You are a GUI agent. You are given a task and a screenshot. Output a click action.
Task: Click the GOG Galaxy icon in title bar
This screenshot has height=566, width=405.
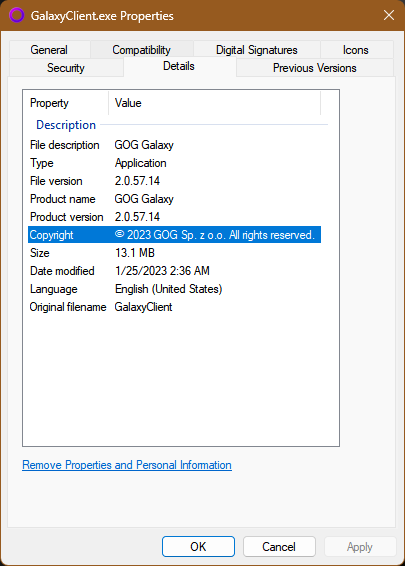(17, 16)
